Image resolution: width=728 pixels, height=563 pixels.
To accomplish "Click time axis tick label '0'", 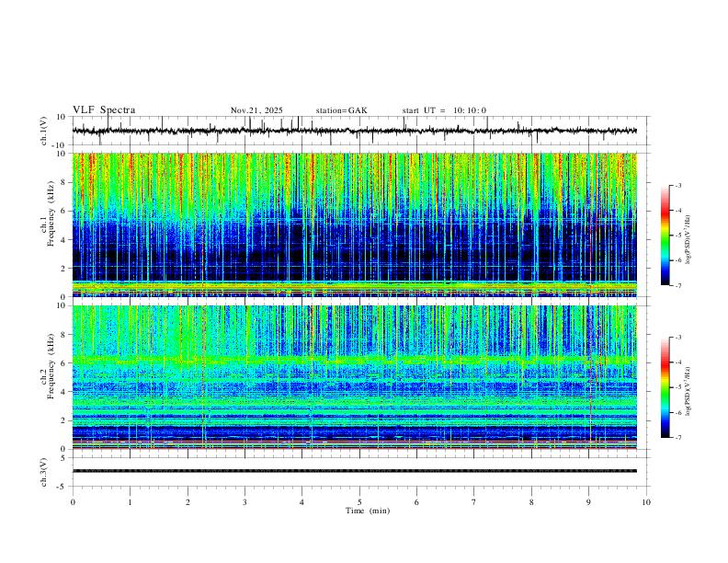I will 73,502.
